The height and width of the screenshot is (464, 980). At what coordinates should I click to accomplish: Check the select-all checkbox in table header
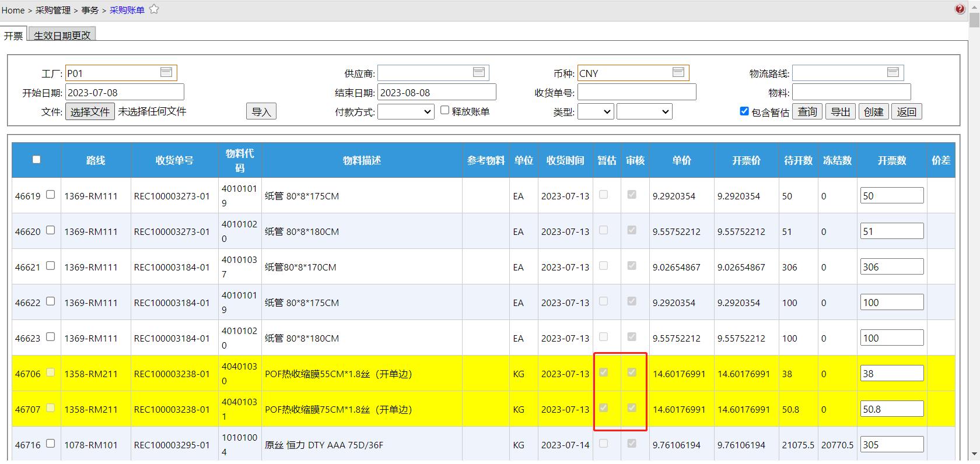pos(36,160)
